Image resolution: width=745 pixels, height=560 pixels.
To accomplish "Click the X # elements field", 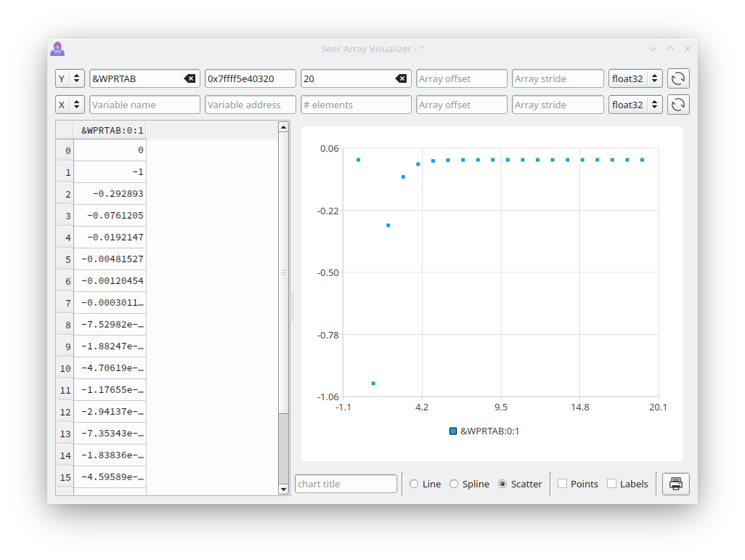I will point(356,105).
